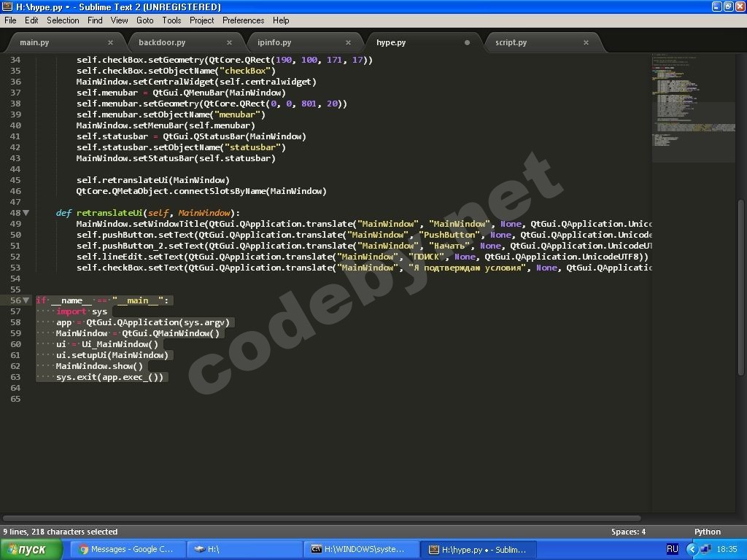747x560 pixels.
Task: Click the Windows Start button
Action: pyautogui.click(x=32, y=549)
